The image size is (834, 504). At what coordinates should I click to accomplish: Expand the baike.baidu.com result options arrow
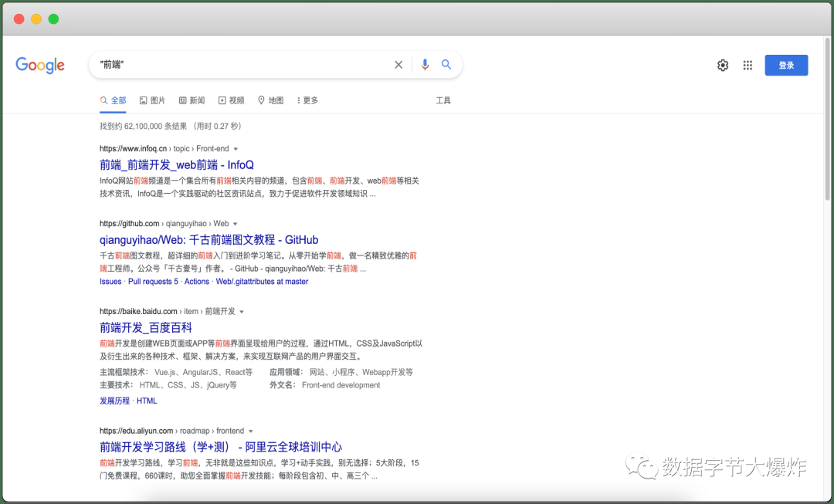[x=242, y=312]
